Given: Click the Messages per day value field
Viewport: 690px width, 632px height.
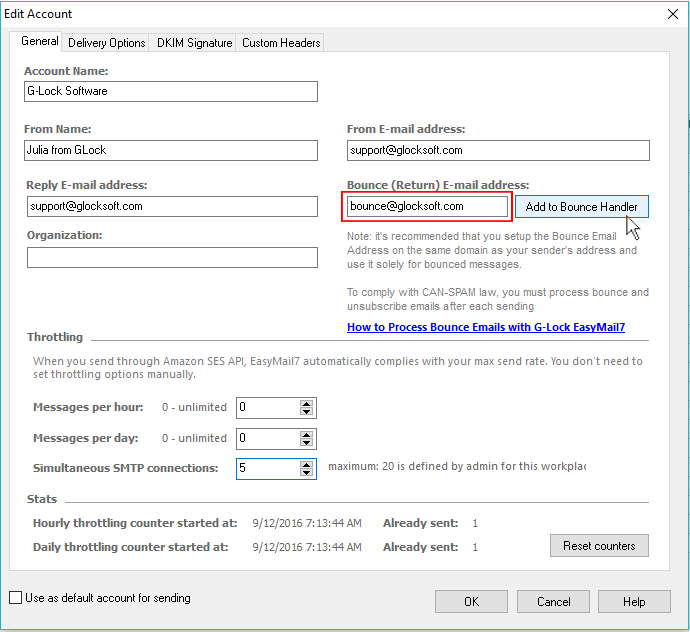Looking at the screenshot, I should 268,439.
